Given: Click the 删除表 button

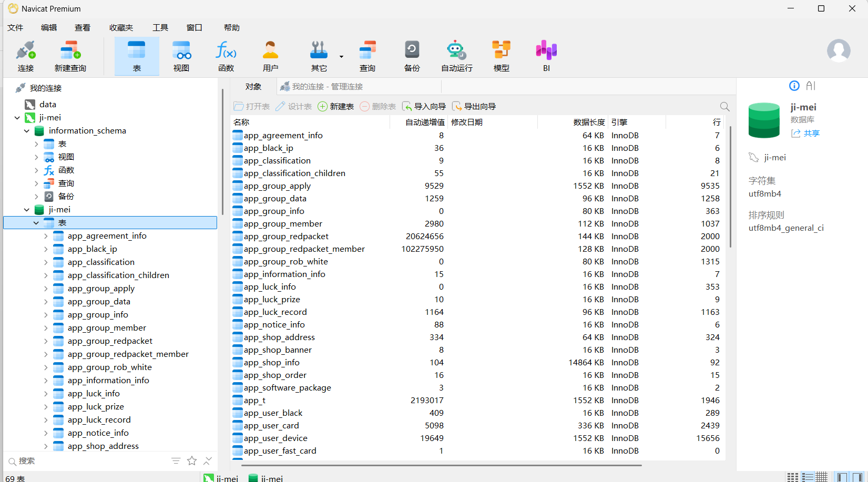Looking at the screenshot, I should (x=378, y=106).
